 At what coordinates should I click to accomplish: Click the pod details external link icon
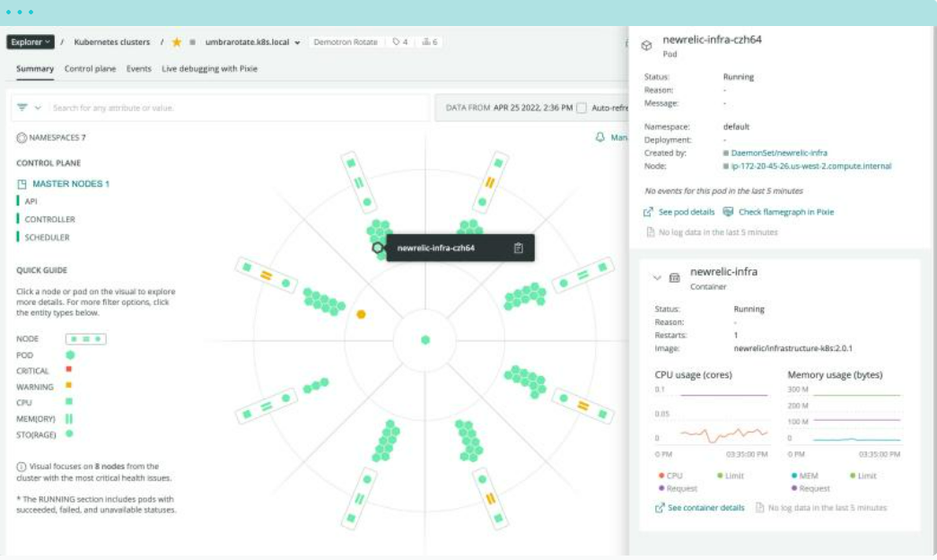pyautogui.click(x=648, y=212)
